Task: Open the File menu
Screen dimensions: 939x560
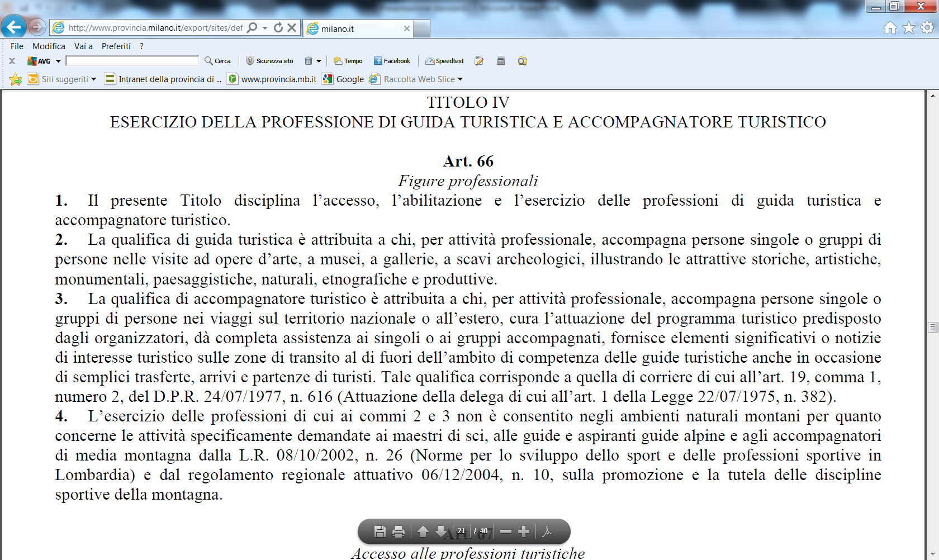Action: click(x=17, y=46)
